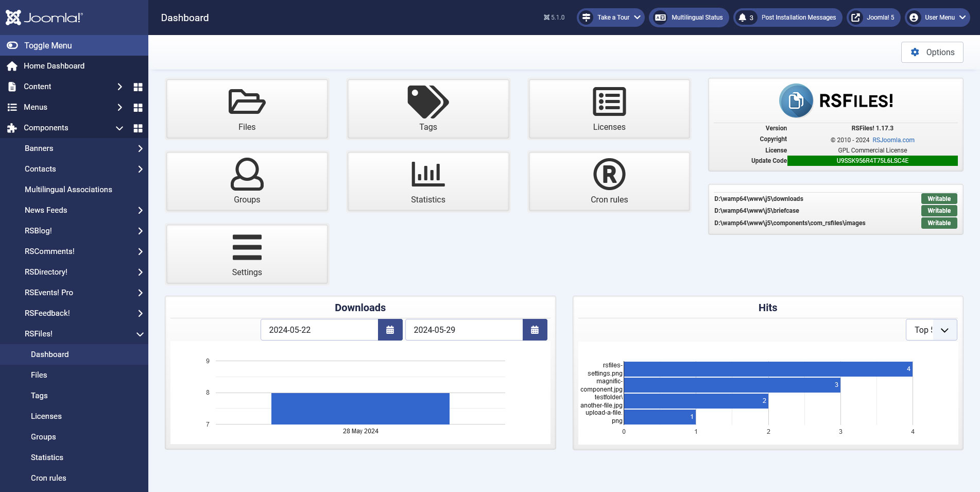Select Statistics in the sidebar submenu
This screenshot has width=980, height=492.
[x=74, y=457]
